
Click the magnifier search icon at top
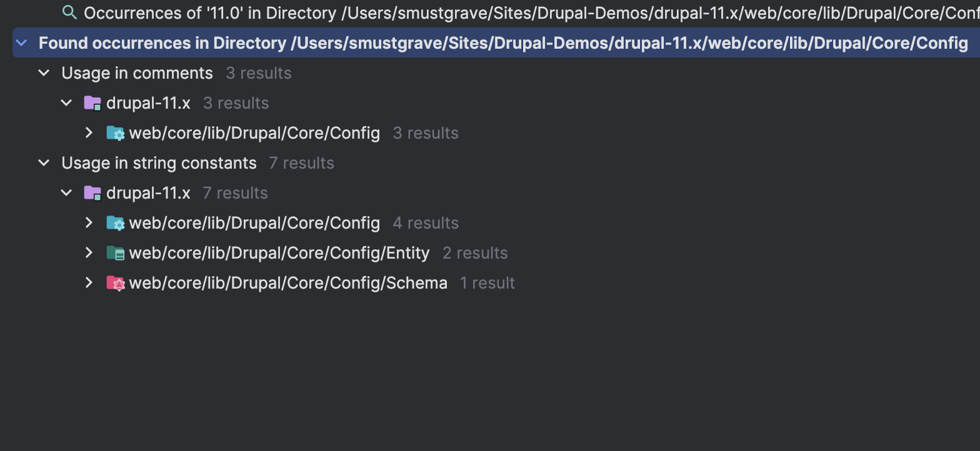[x=69, y=12]
